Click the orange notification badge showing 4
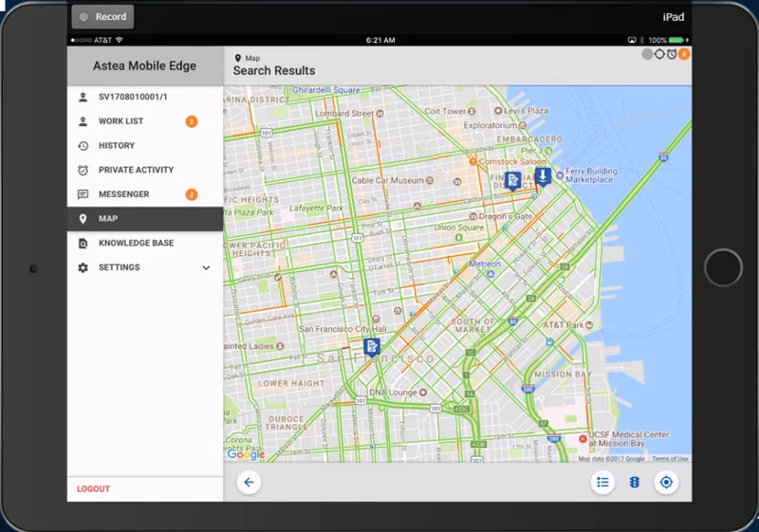 [684, 54]
